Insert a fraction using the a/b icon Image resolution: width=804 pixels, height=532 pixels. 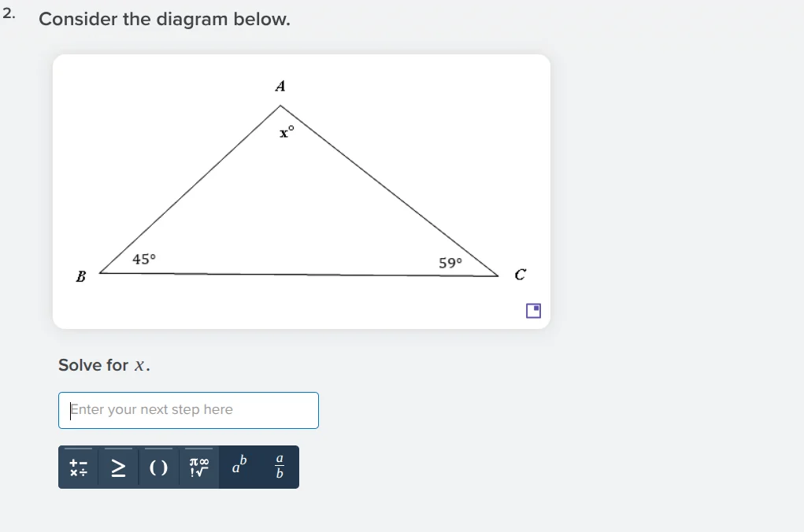coord(278,467)
